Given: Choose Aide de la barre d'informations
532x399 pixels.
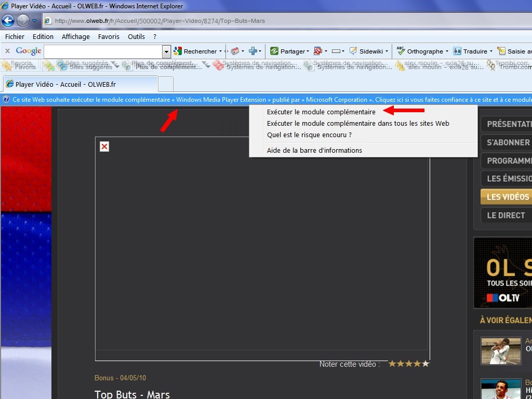Looking at the screenshot, I should point(314,150).
